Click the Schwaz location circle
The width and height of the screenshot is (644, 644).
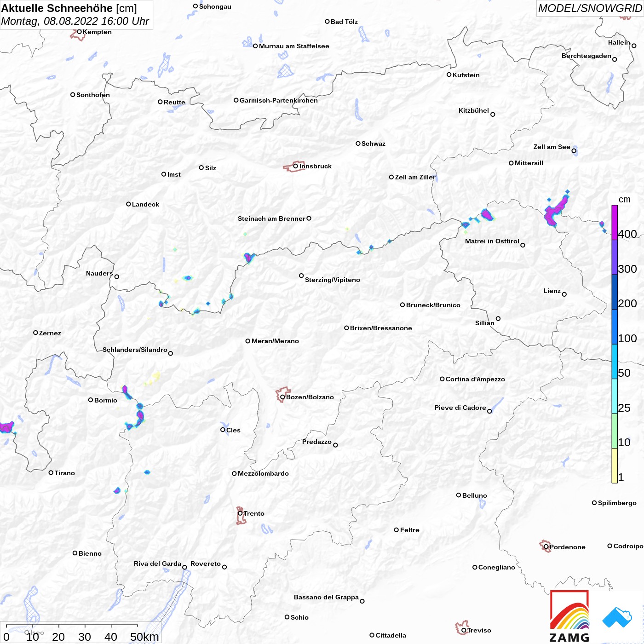click(358, 144)
